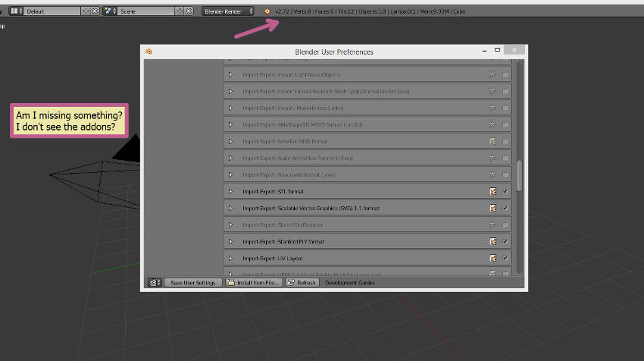Open editor type selector in preferences footer
The height and width of the screenshot is (361, 644).
pyautogui.click(x=155, y=282)
